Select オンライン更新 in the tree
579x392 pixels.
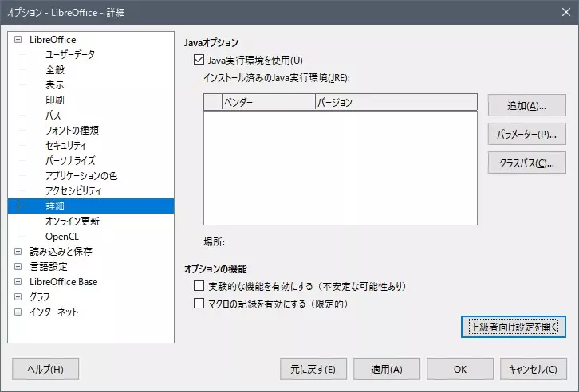click(72, 221)
